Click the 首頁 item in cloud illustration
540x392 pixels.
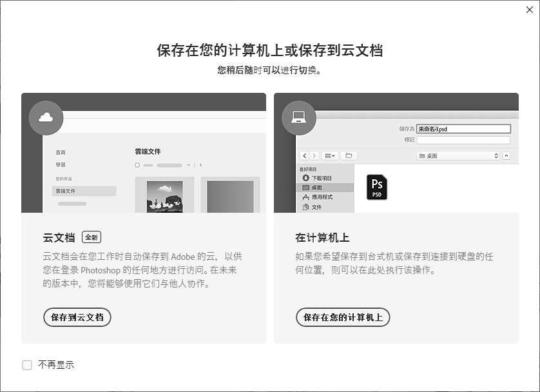click(61, 152)
